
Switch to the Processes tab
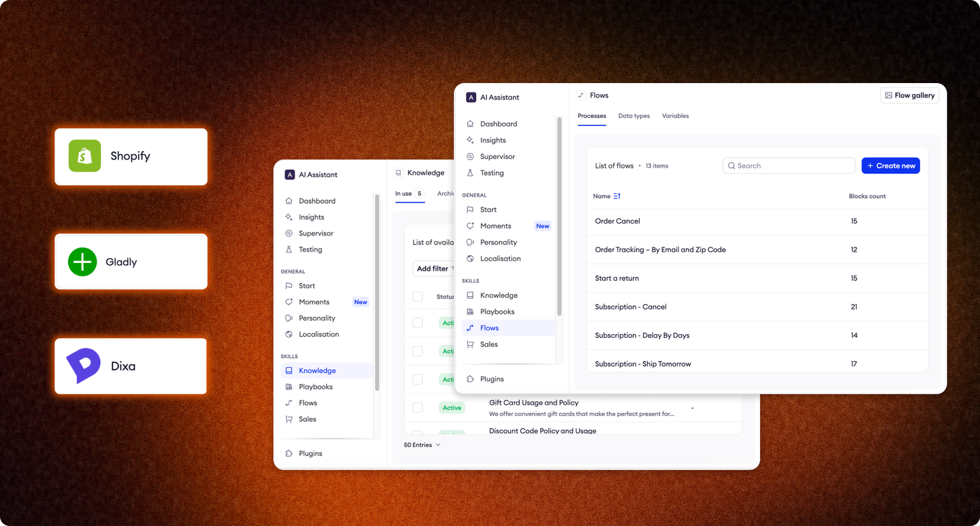[592, 116]
